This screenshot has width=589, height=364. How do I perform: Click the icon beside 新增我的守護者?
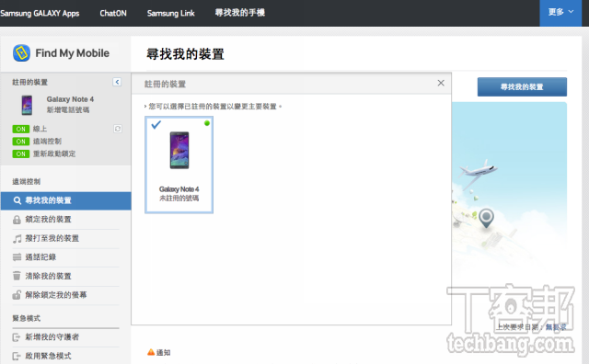pos(17,337)
